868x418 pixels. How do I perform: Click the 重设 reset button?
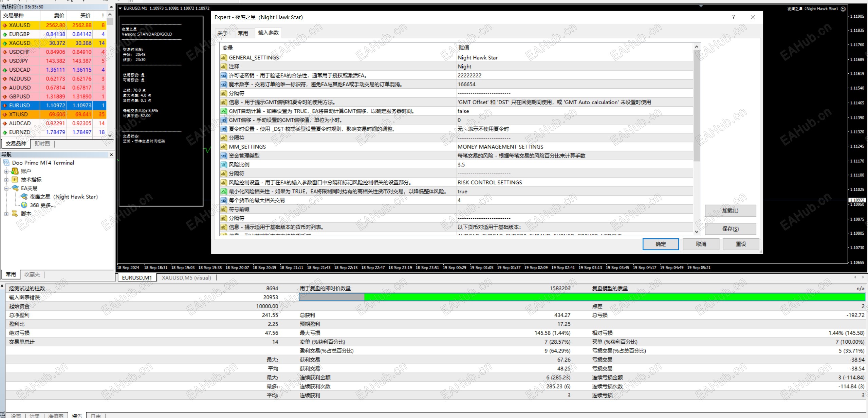(x=741, y=244)
